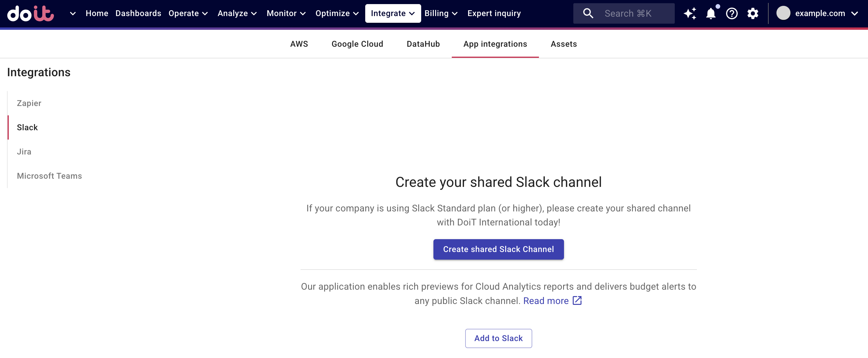Click Create shared Slack Channel button
868x358 pixels.
pyautogui.click(x=498, y=249)
